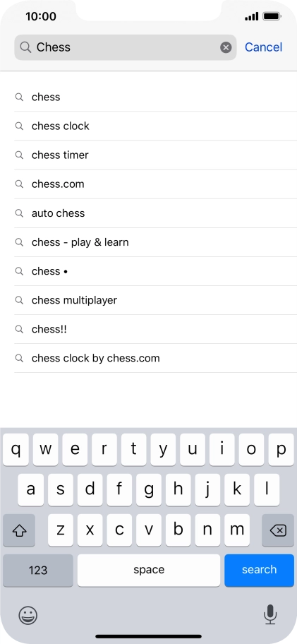The width and height of the screenshot is (297, 644).
Task: Clear the search field text
Action: 226,47
